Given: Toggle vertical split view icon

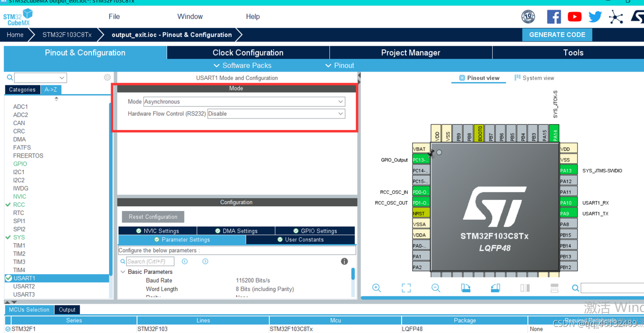Looking at the screenshot, I should coord(525,287).
